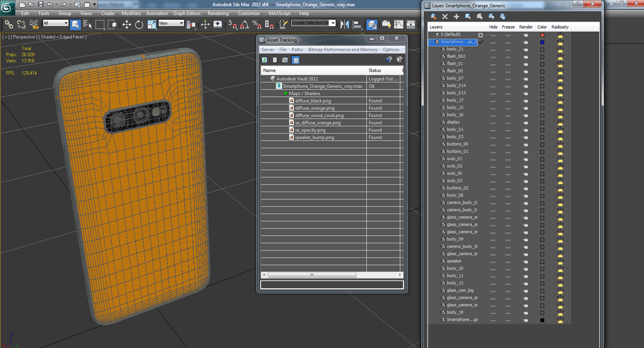
Task: Collapse Smartphone layer in Layer window
Action: (x=431, y=42)
